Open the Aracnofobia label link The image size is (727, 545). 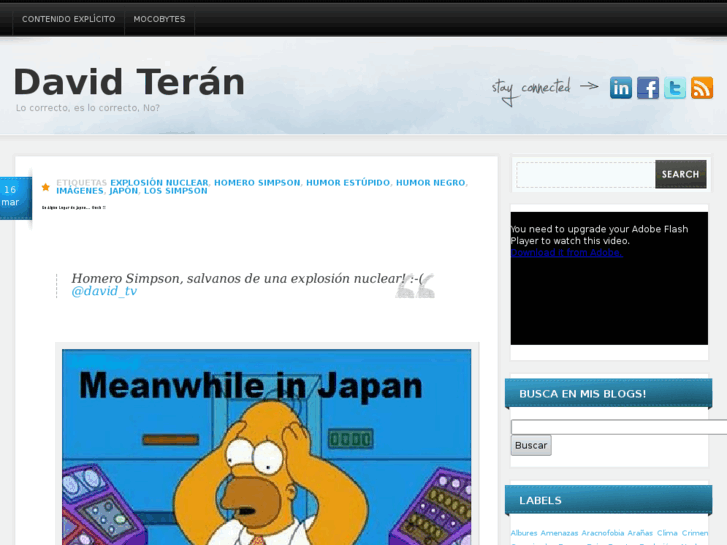603,533
